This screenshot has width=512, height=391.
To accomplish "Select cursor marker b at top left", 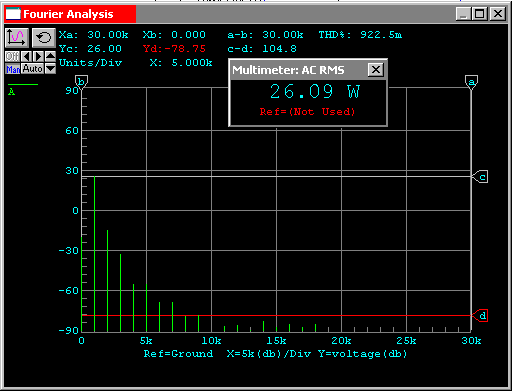I will click(81, 82).
